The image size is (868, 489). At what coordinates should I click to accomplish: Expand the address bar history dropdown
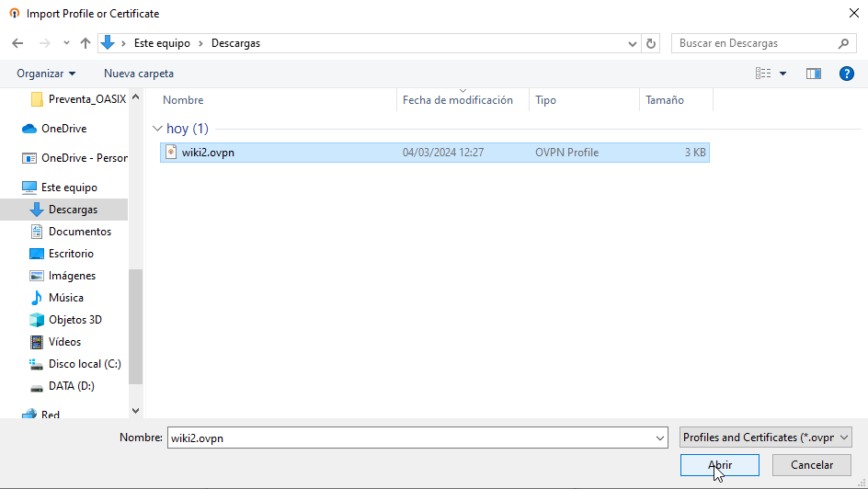point(633,43)
